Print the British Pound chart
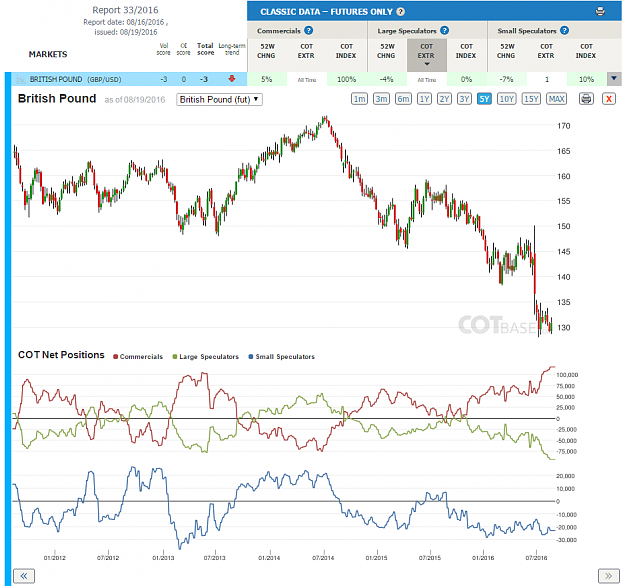This screenshot has width=625, height=586. pyautogui.click(x=586, y=98)
